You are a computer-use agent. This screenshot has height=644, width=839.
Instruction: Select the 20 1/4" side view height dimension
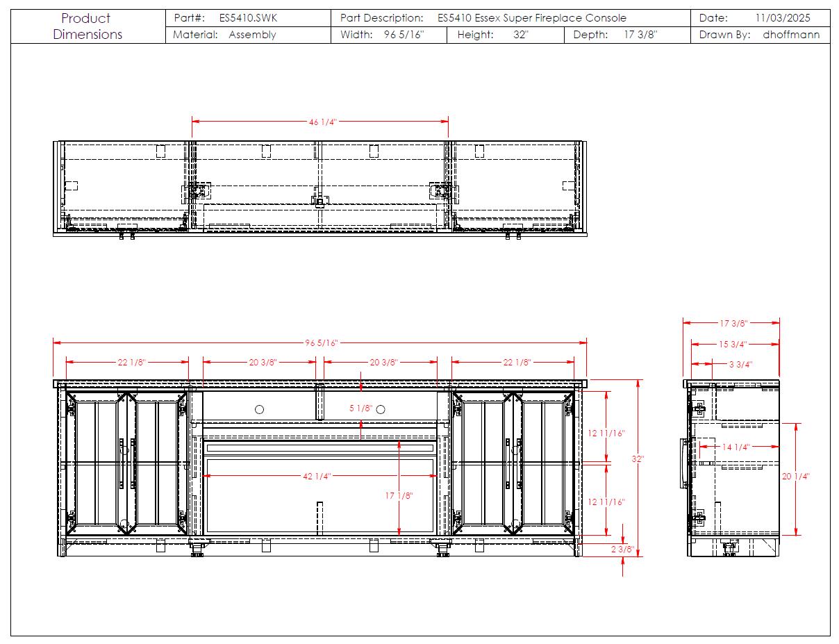(796, 477)
